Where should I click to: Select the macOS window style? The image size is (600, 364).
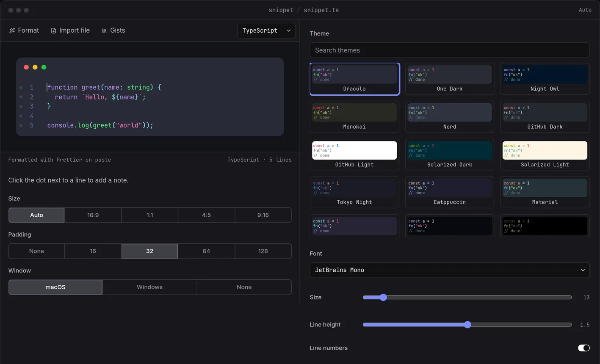pos(55,287)
